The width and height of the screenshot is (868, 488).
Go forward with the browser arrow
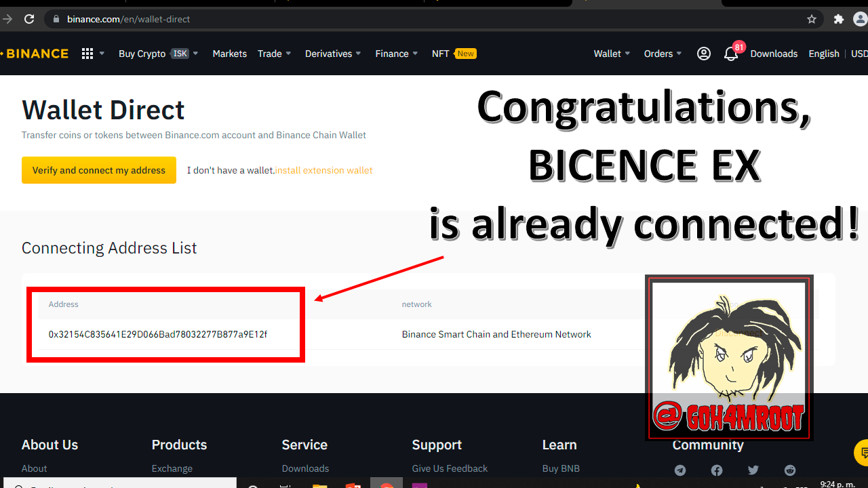click(x=7, y=19)
